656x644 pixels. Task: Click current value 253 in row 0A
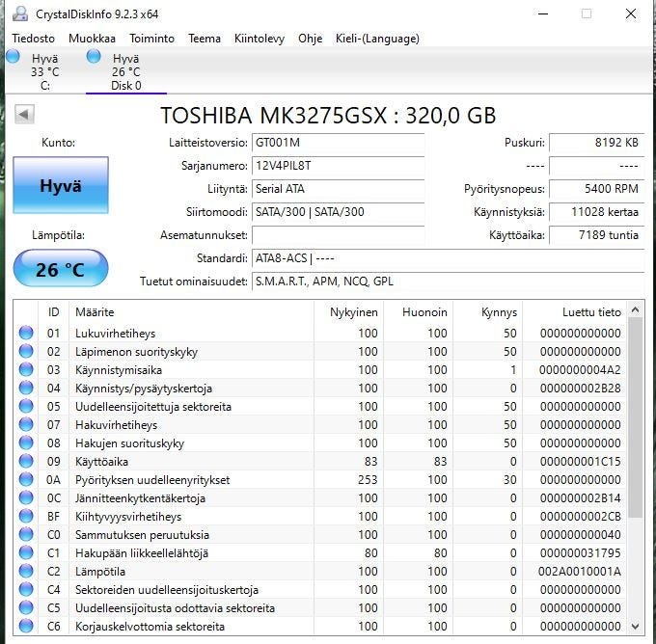(x=368, y=480)
